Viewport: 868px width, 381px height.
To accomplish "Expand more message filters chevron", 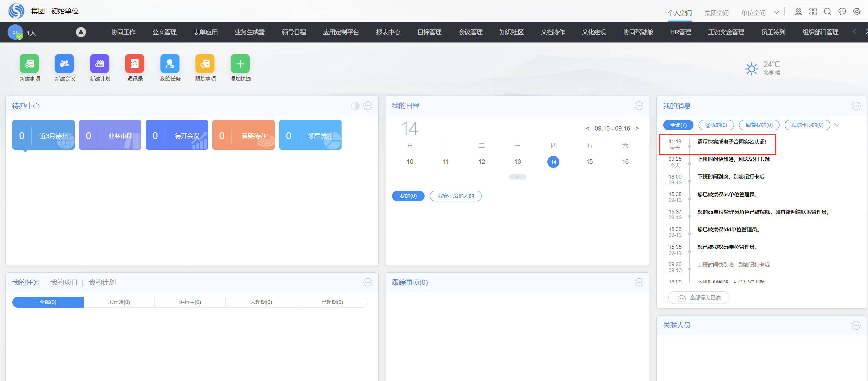I will point(837,125).
